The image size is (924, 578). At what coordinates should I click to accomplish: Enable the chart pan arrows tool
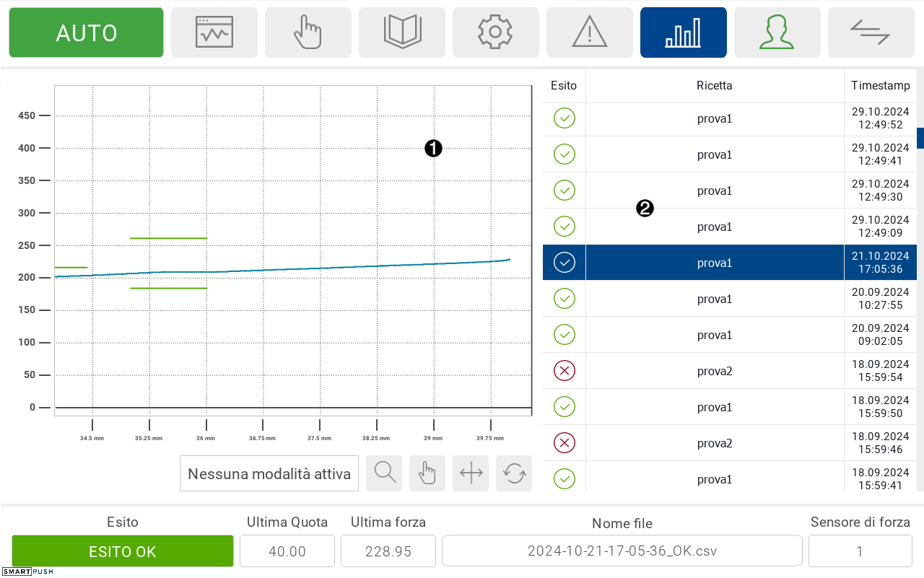click(x=471, y=473)
